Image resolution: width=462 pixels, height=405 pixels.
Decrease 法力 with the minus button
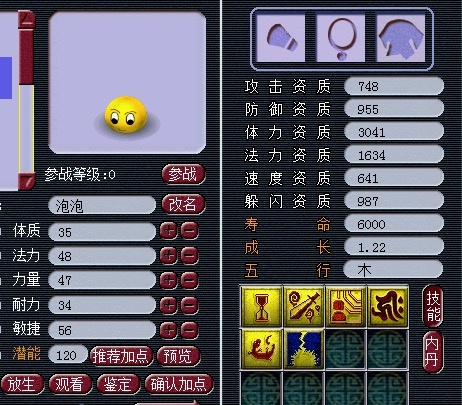[190, 256]
